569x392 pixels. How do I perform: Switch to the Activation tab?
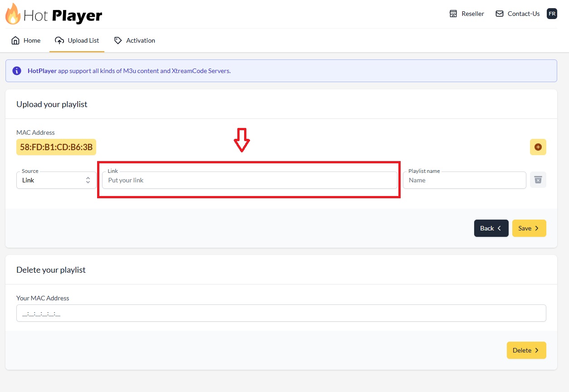point(135,40)
